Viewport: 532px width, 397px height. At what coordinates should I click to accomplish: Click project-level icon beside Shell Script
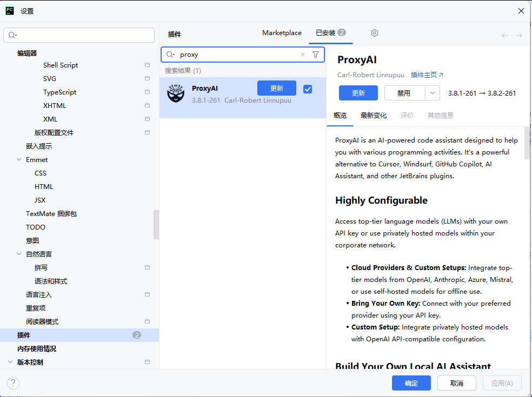tap(147, 65)
